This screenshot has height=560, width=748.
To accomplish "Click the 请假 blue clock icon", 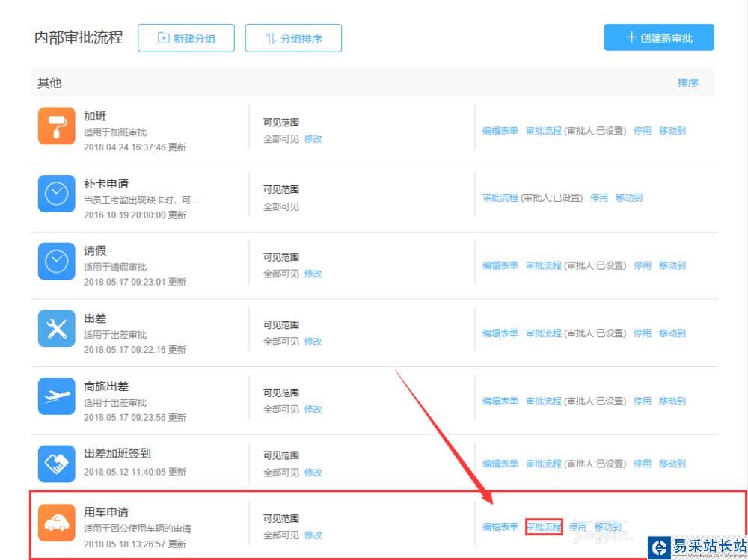I will (x=56, y=261).
